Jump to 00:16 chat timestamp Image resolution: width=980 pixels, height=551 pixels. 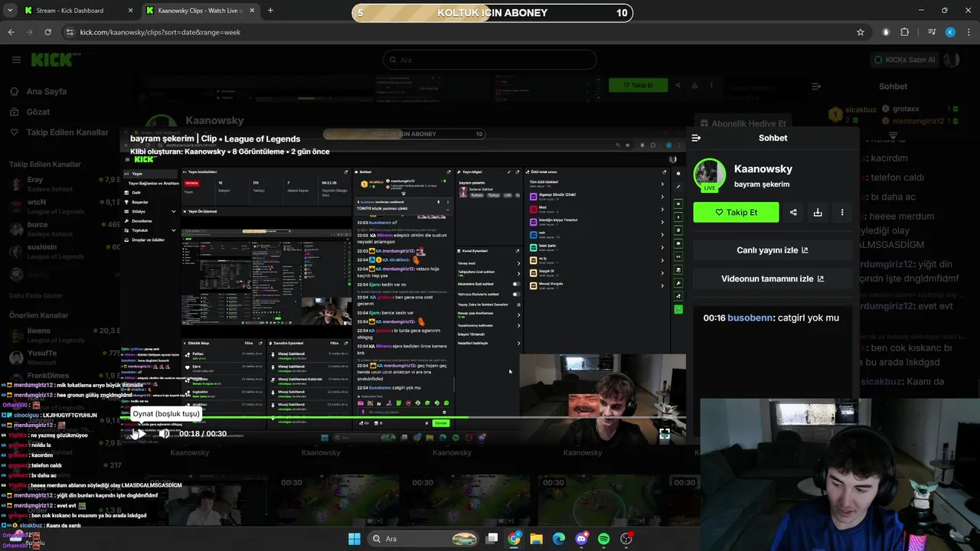(x=714, y=318)
